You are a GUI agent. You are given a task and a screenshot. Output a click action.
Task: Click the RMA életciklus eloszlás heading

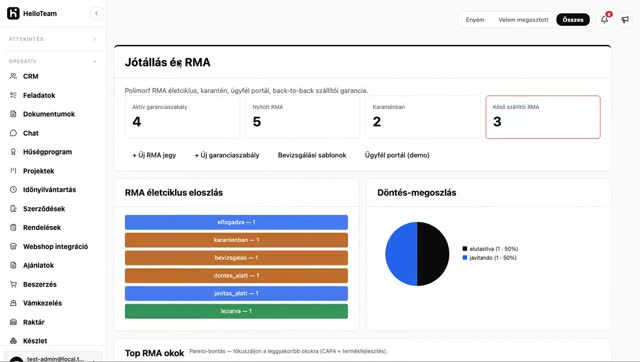[174, 193]
